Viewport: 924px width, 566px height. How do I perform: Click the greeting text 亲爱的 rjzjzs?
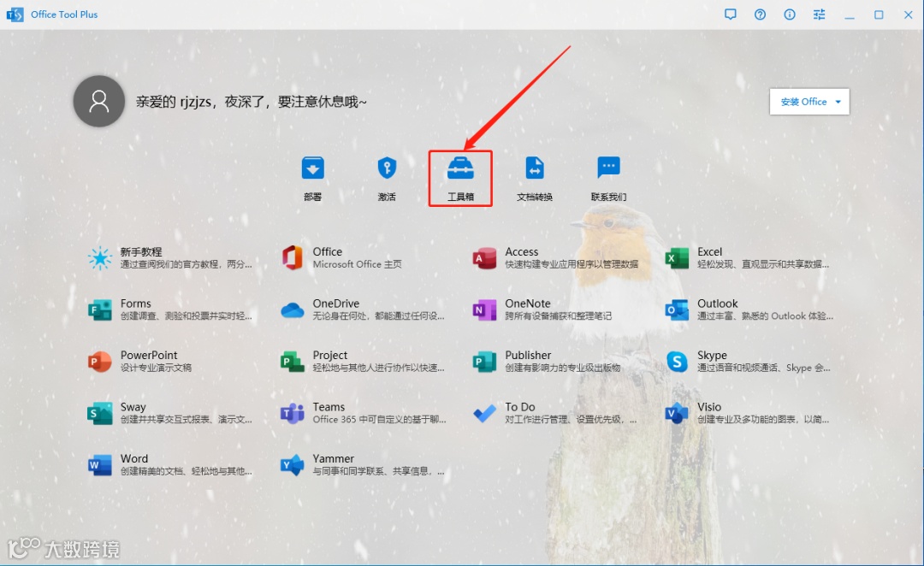tap(173, 102)
